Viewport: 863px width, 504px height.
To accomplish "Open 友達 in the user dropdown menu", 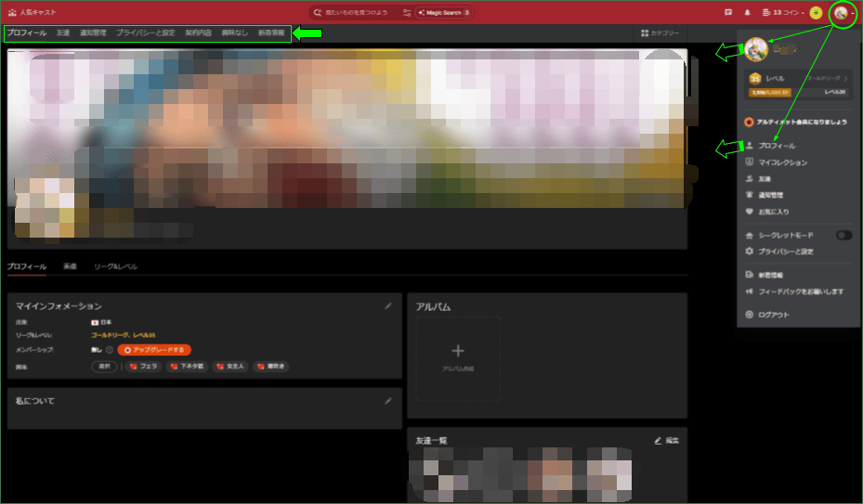I will point(765,179).
